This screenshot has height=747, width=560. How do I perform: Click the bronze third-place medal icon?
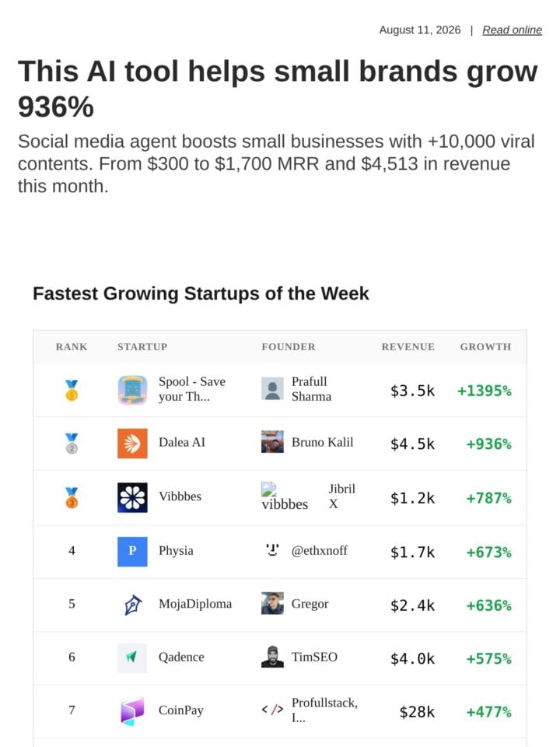pyautogui.click(x=72, y=498)
